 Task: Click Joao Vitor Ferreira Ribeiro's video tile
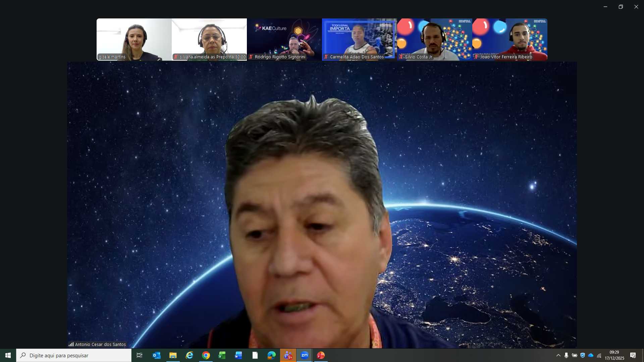509,39
